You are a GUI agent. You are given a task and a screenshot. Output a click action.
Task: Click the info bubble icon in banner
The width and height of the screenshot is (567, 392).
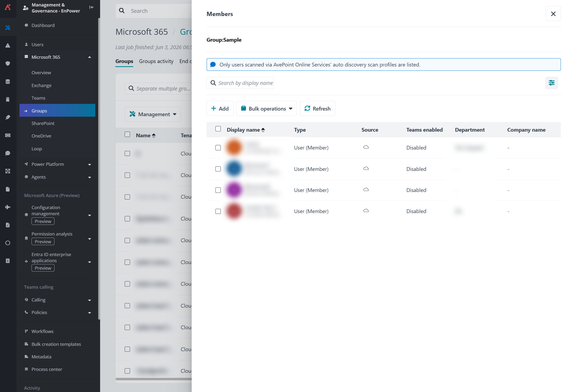point(213,64)
